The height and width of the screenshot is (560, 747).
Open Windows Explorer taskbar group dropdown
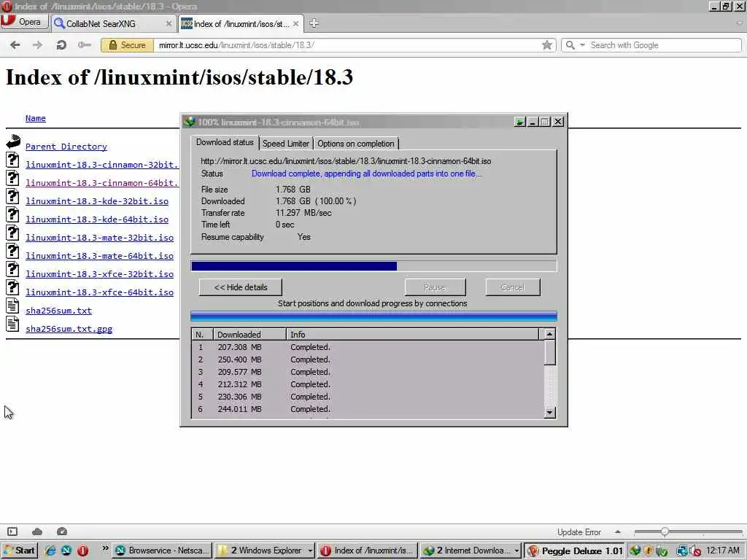[310, 551]
